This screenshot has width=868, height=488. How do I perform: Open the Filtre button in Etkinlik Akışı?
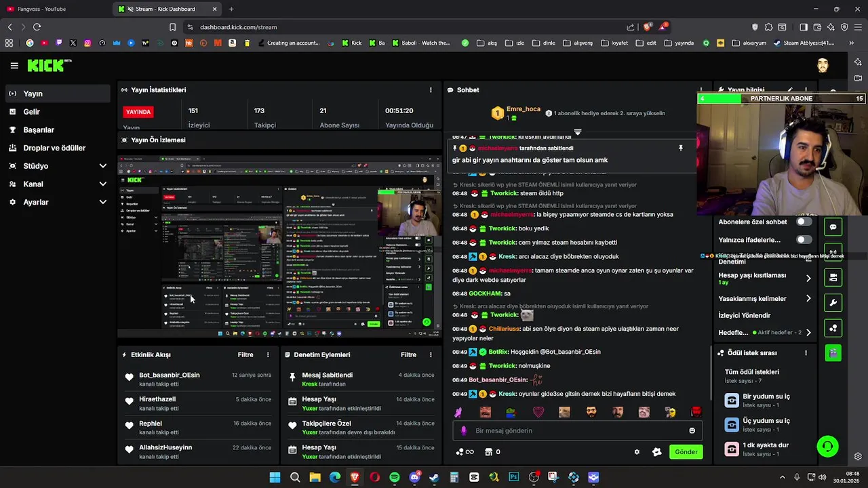(x=245, y=354)
